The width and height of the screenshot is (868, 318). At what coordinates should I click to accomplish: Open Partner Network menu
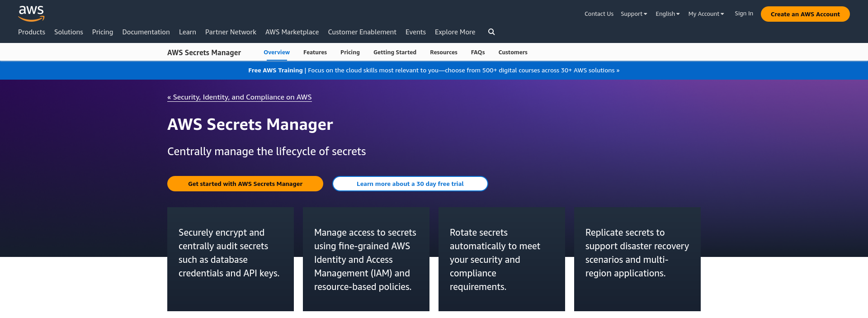231,32
